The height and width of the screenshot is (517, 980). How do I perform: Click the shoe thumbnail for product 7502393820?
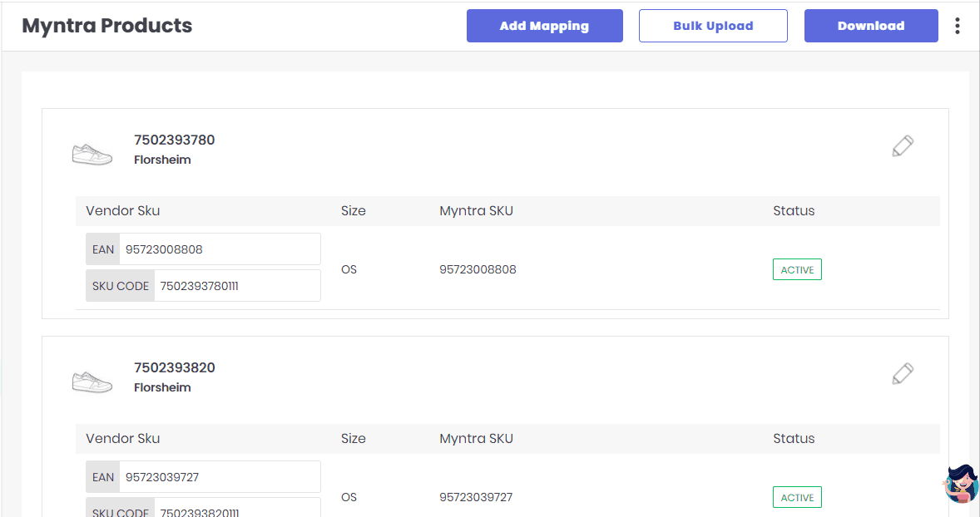pos(92,381)
